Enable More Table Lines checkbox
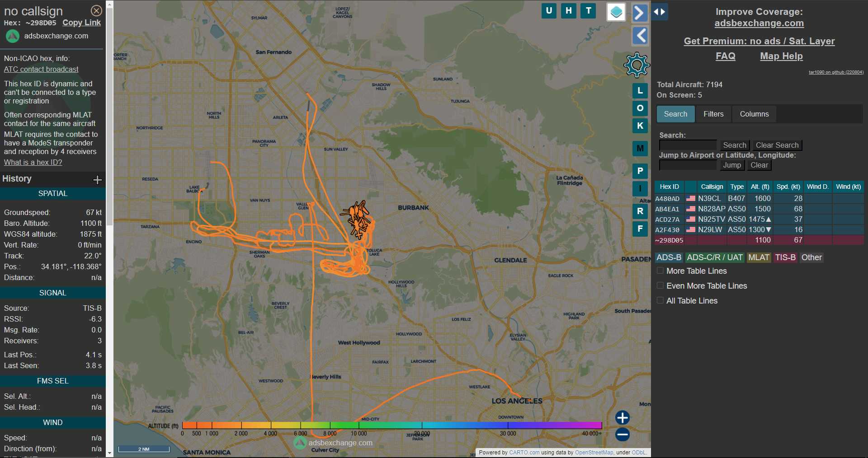Image resolution: width=868 pixels, height=458 pixels. (660, 271)
